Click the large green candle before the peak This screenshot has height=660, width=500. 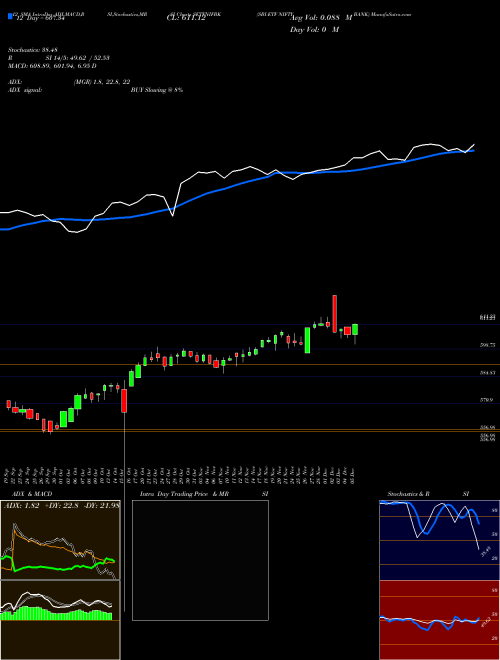[x=307, y=340]
